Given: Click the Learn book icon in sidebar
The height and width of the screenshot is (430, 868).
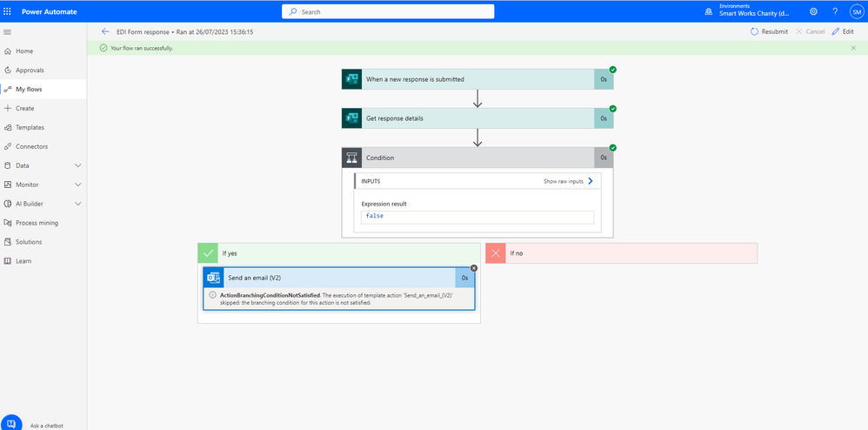Looking at the screenshot, I should (8, 261).
